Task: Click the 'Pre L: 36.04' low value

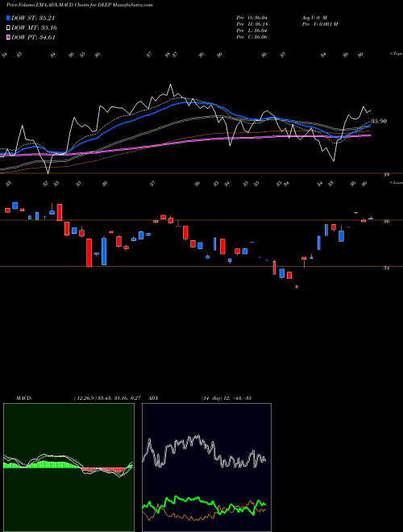Action: 251,31
